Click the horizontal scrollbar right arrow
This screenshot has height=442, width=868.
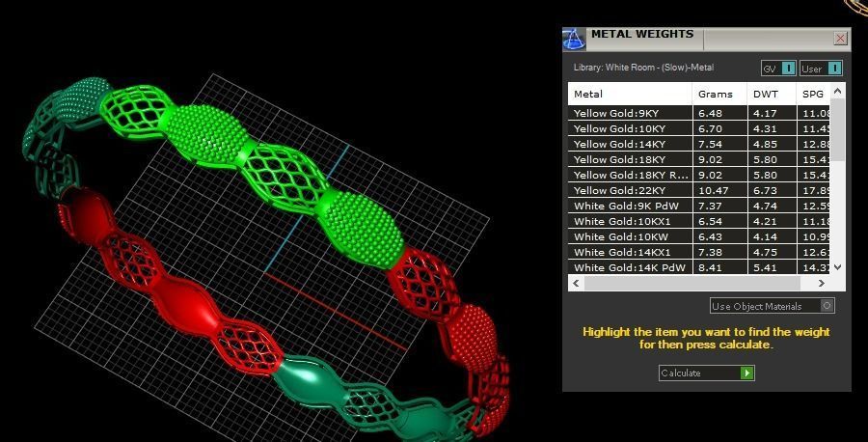[x=822, y=283]
